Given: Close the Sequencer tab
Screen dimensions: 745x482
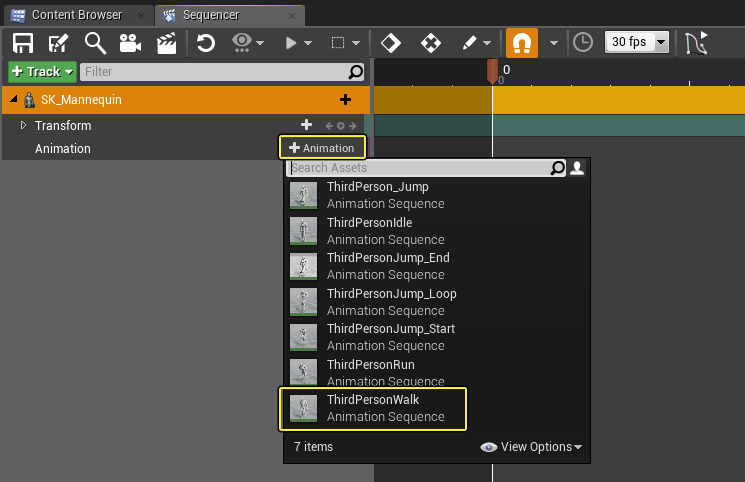Looking at the screenshot, I should [x=292, y=16].
